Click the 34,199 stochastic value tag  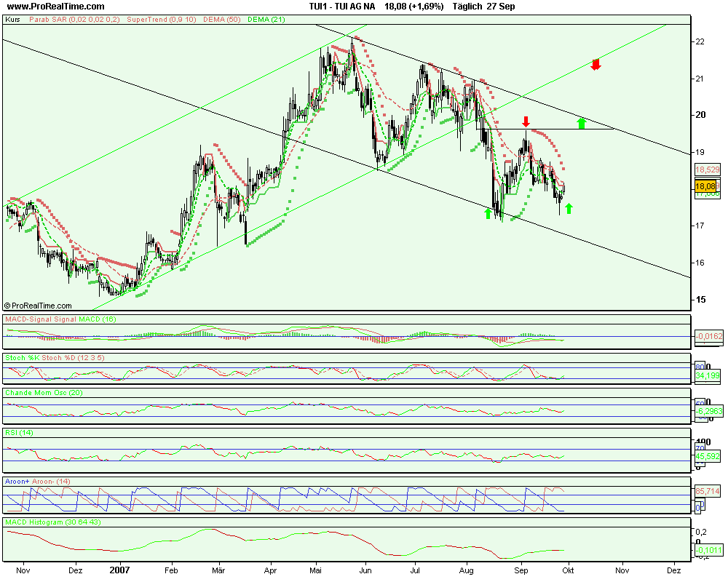coord(707,375)
